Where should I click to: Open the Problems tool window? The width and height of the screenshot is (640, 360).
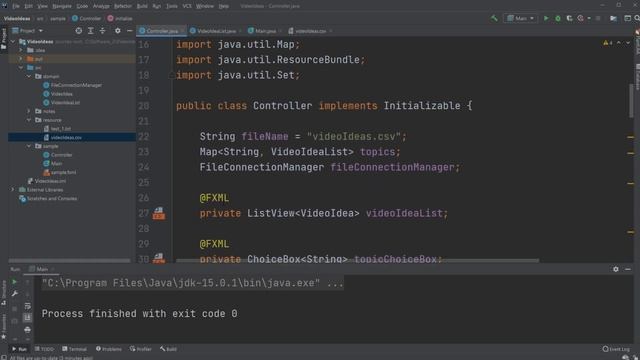109,349
